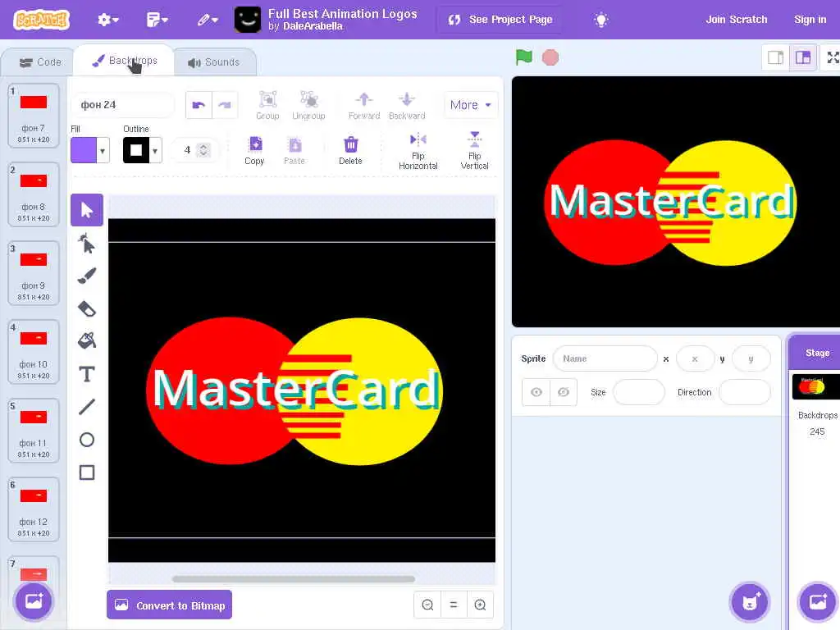The width and height of the screenshot is (840, 630).
Task: Move selection Forward
Action: (x=364, y=106)
